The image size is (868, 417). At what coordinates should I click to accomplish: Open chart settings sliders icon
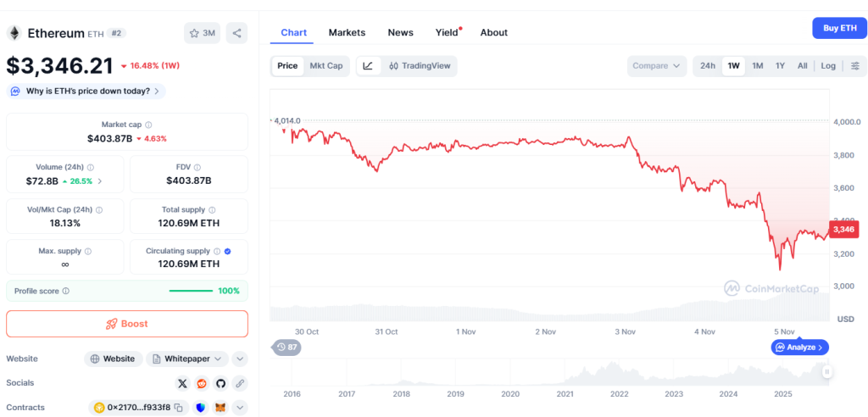[855, 65]
